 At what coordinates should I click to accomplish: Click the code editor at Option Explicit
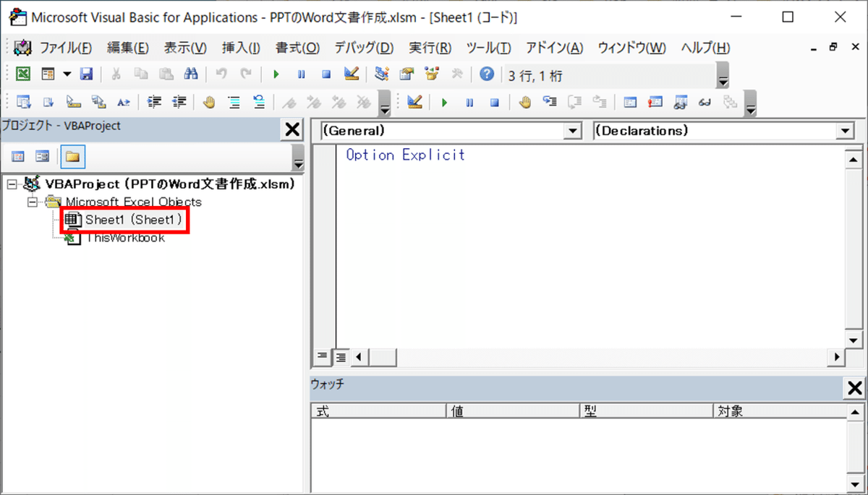[405, 155]
